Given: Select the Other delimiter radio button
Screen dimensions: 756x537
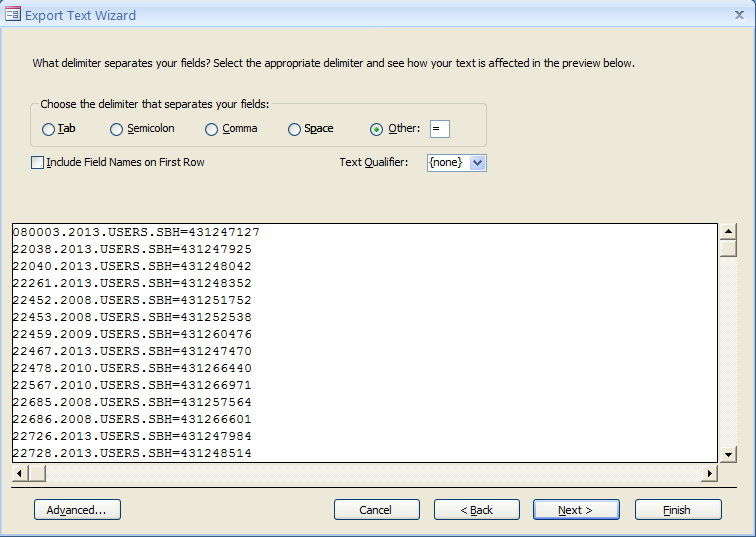Looking at the screenshot, I should (377, 129).
